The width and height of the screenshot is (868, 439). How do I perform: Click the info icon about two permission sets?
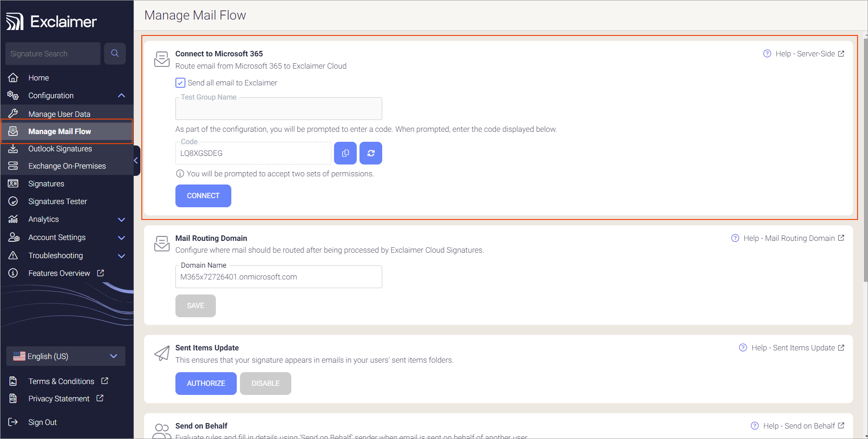click(180, 173)
